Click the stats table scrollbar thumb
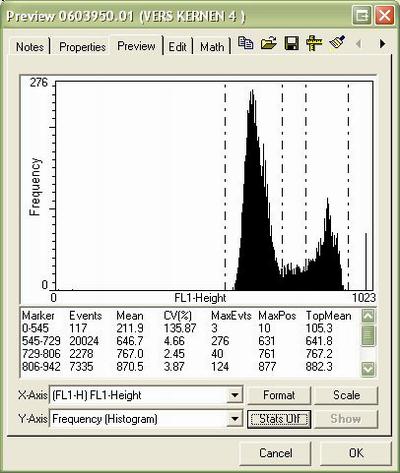Image resolution: width=400 pixels, height=473 pixels. tap(368, 336)
